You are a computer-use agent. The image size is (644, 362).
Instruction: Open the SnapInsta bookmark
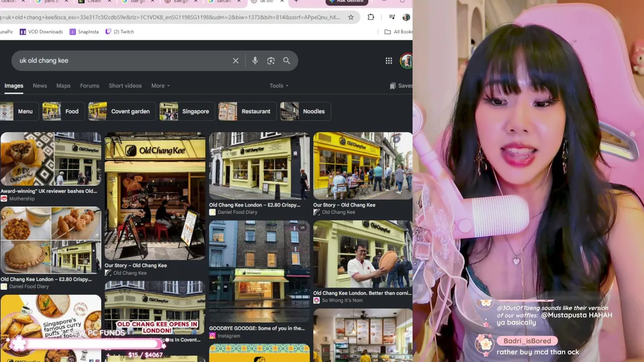[84, 32]
